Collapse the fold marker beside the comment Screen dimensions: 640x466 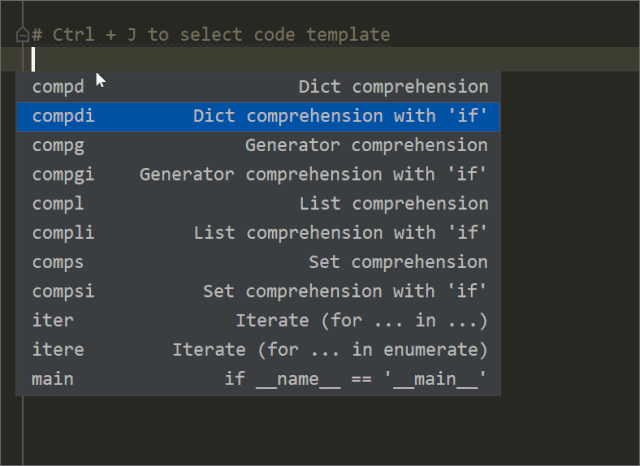pos(22,35)
